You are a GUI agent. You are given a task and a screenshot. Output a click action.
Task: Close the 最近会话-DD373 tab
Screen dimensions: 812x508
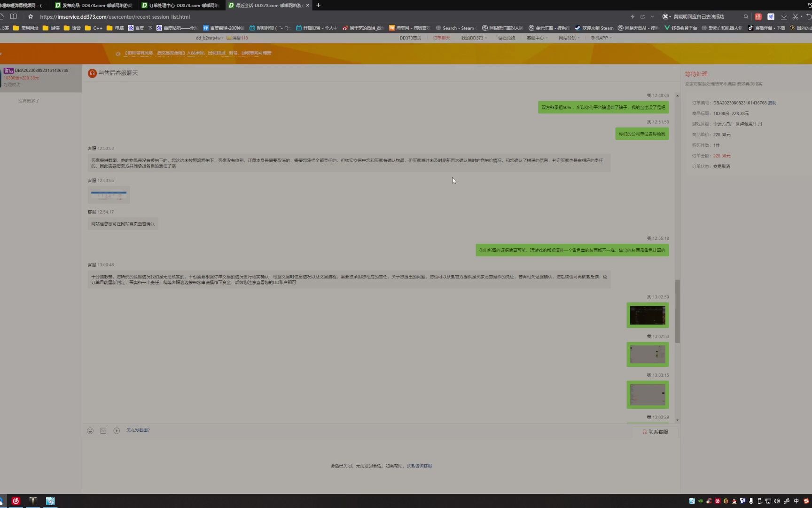[x=308, y=5]
